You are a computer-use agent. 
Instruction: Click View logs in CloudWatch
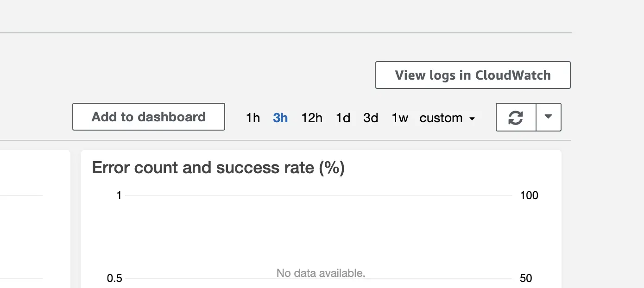(x=472, y=75)
